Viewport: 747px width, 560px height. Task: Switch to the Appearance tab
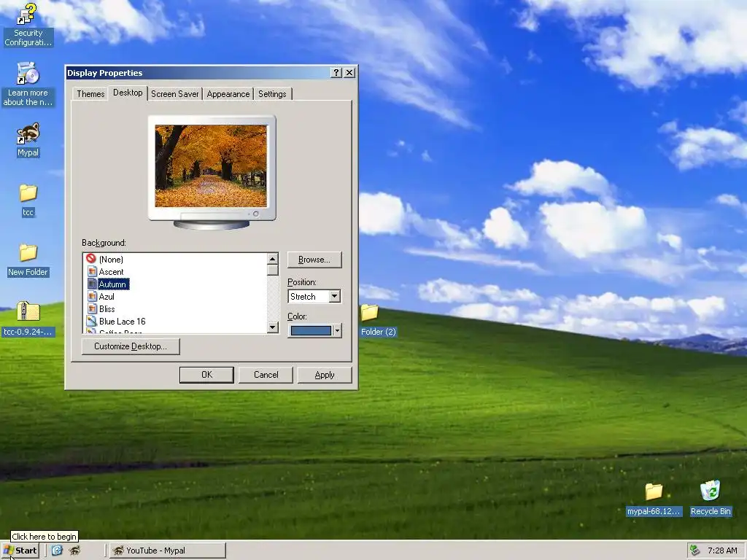(x=228, y=94)
